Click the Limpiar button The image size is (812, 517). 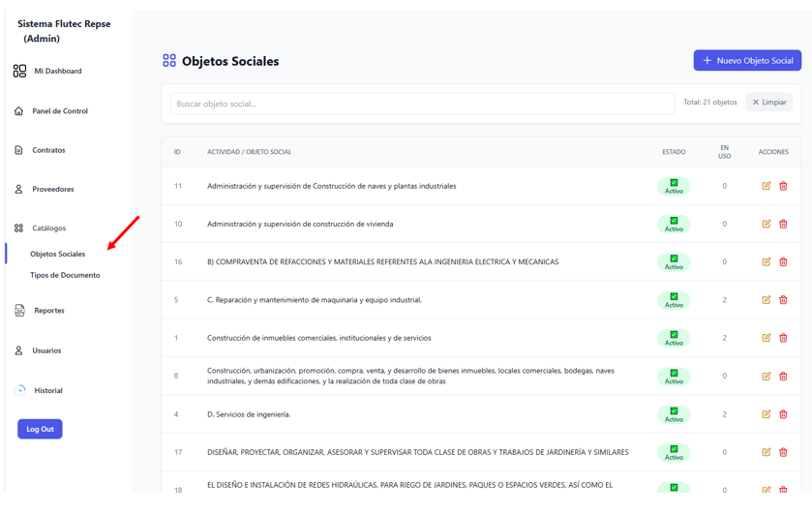click(769, 102)
